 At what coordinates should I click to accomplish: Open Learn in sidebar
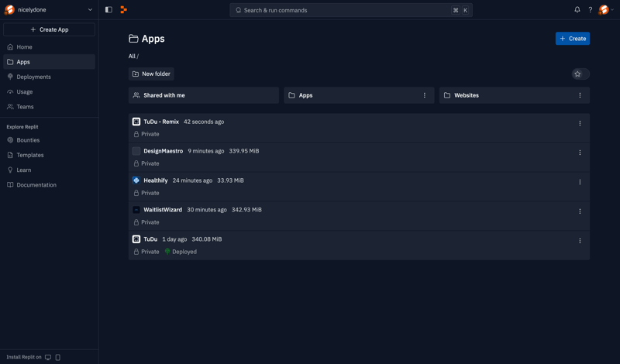(x=49, y=170)
